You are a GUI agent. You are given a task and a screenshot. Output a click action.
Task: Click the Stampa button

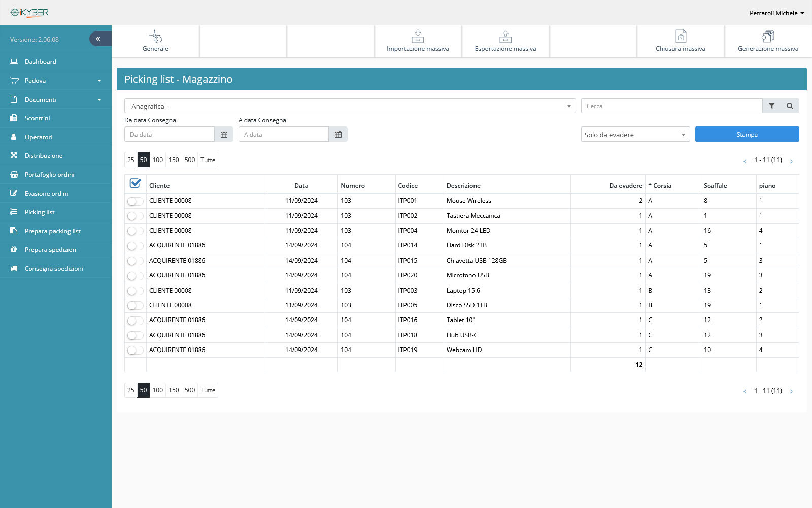pos(747,134)
